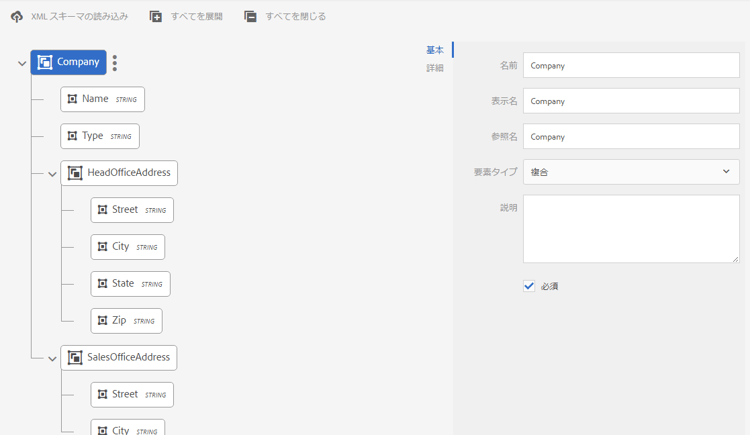Click the STRING type tag beside Name
Screen dimensions: 750x435
coord(126,100)
